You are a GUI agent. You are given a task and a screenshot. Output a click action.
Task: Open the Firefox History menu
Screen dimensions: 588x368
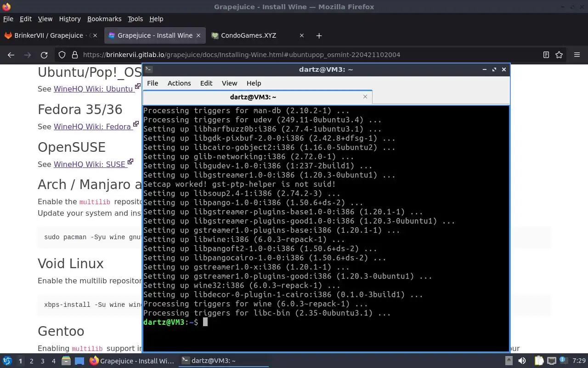coord(70,19)
